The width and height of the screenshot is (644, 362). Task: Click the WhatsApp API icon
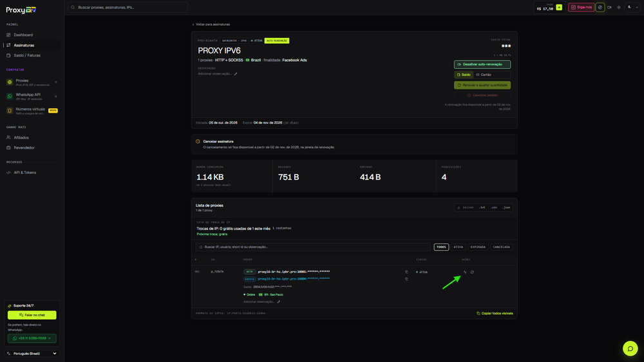pos(10,97)
